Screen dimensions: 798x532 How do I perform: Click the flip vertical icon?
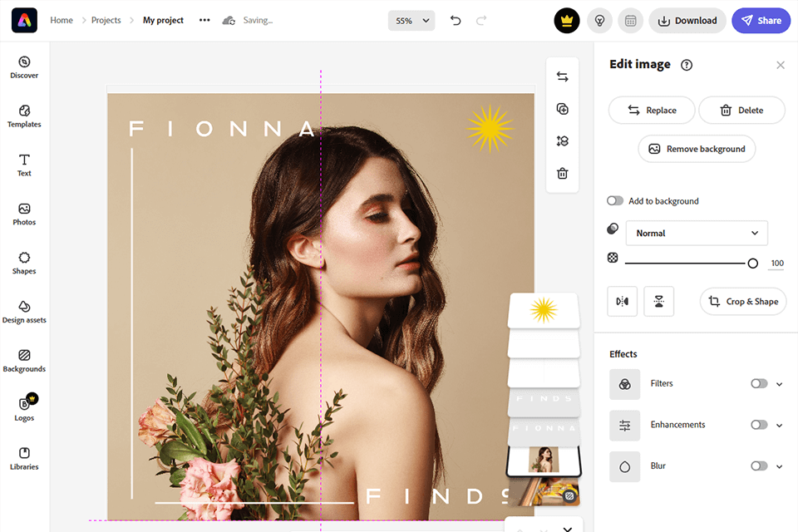coord(658,301)
